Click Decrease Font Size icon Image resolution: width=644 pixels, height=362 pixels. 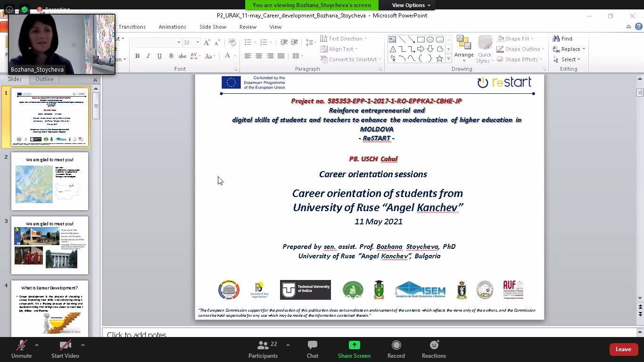pos(217,42)
